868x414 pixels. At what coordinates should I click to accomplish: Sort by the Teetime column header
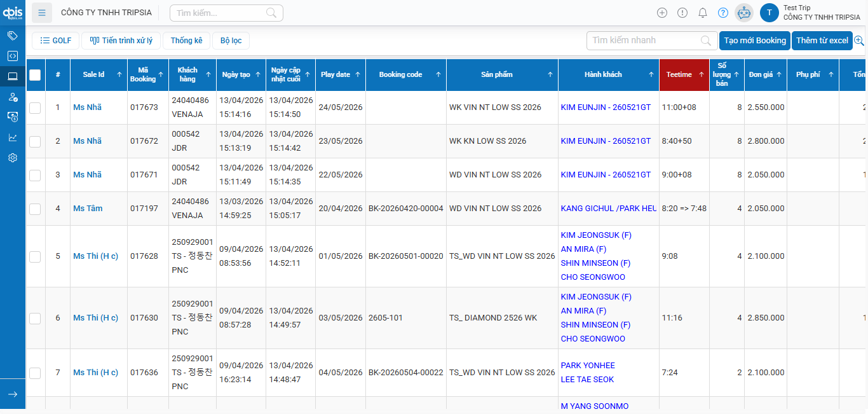click(684, 75)
